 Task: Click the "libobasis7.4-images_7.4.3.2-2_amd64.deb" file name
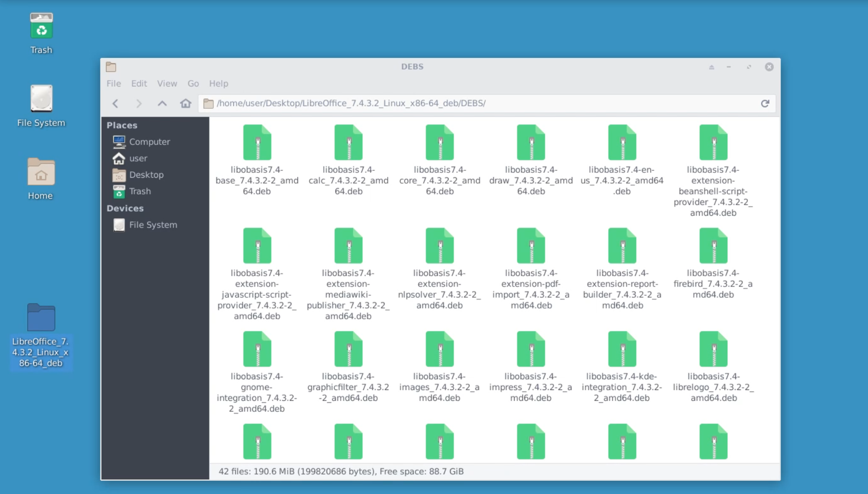tap(439, 388)
